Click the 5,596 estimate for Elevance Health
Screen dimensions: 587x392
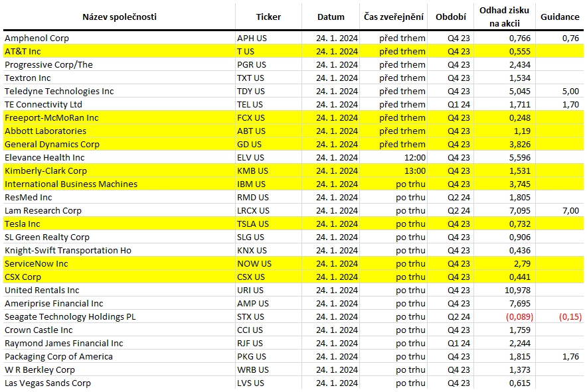pyautogui.click(x=520, y=157)
